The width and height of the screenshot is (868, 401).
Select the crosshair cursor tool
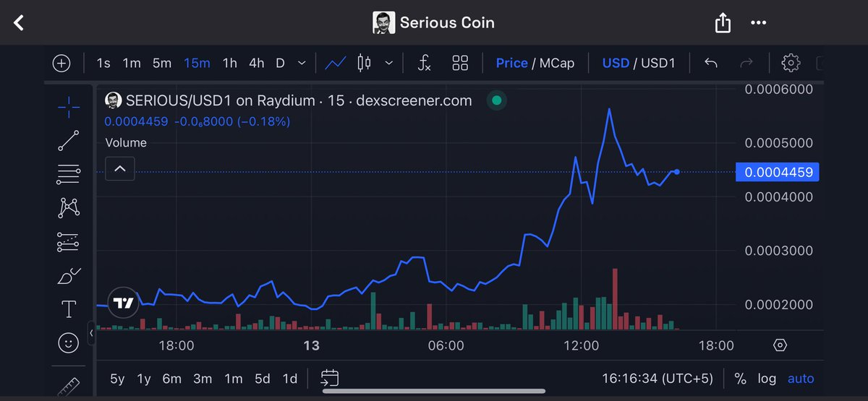69,108
